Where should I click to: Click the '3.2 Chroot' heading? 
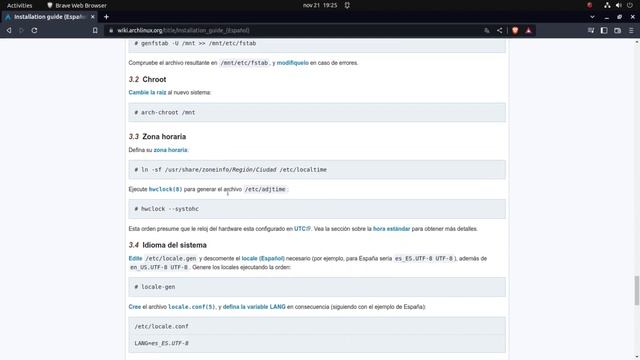(x=147, y=79)
